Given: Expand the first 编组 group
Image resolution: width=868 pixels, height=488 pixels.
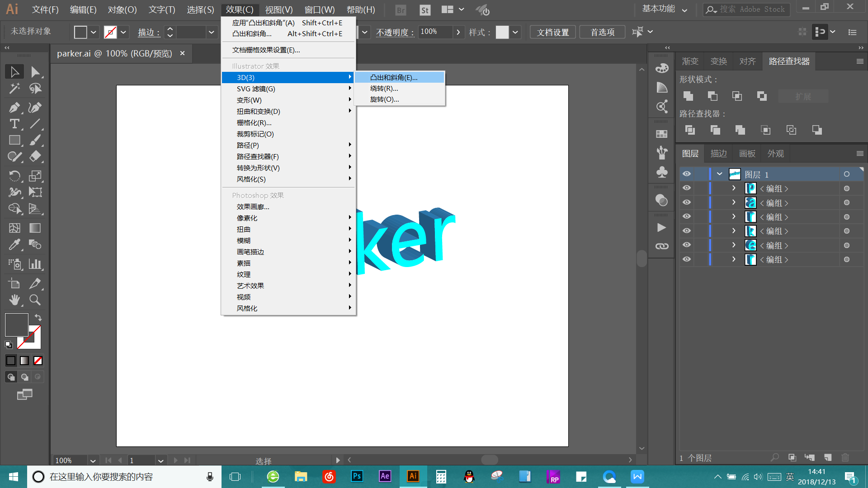Looking at the screenshot, I should [734, 188].
